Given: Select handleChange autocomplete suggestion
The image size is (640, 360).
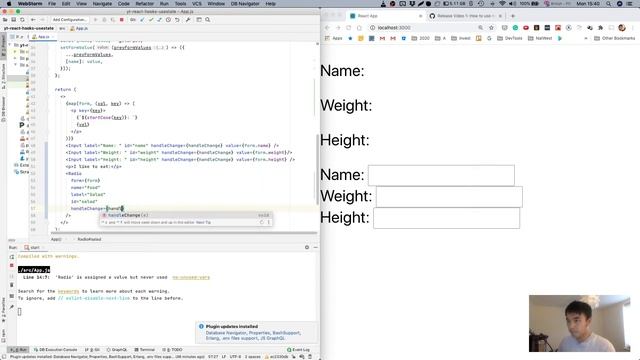Looking at the screenshot, I should coord(186,215).
